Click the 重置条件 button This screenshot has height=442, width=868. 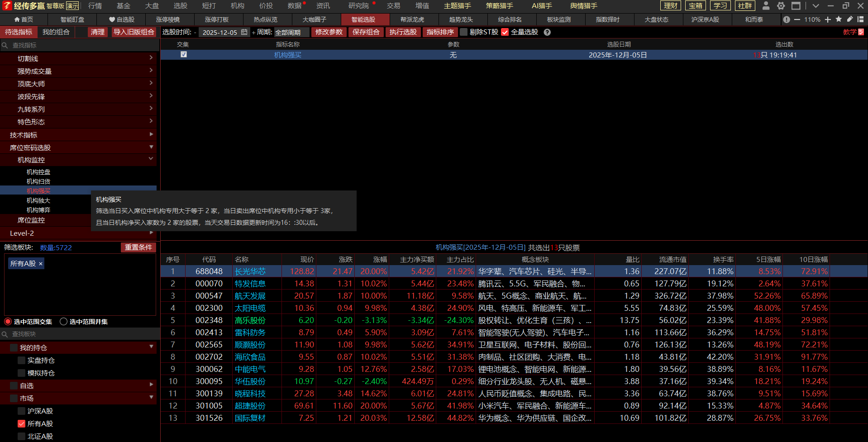coord(138,247)
